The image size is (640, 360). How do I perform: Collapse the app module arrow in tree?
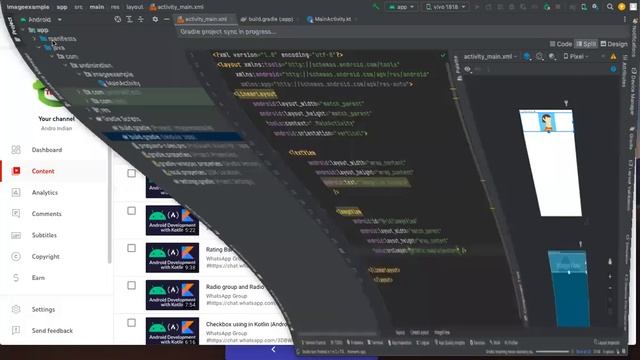(x=23, y=30)
